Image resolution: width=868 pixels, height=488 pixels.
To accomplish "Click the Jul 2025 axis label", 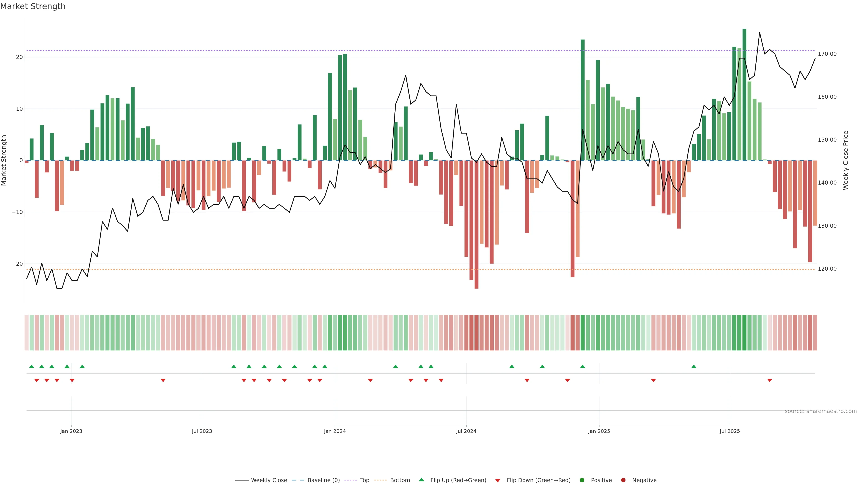I will 729,431.
